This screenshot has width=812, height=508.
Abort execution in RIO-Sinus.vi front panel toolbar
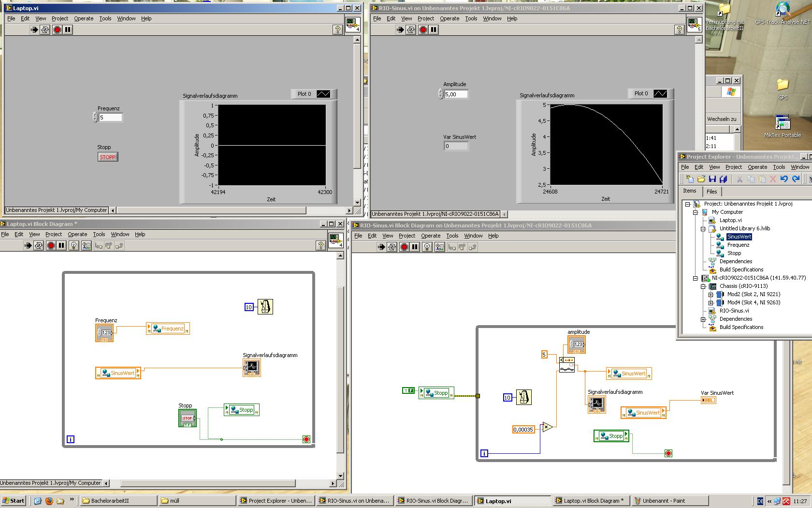click(423, 30)
